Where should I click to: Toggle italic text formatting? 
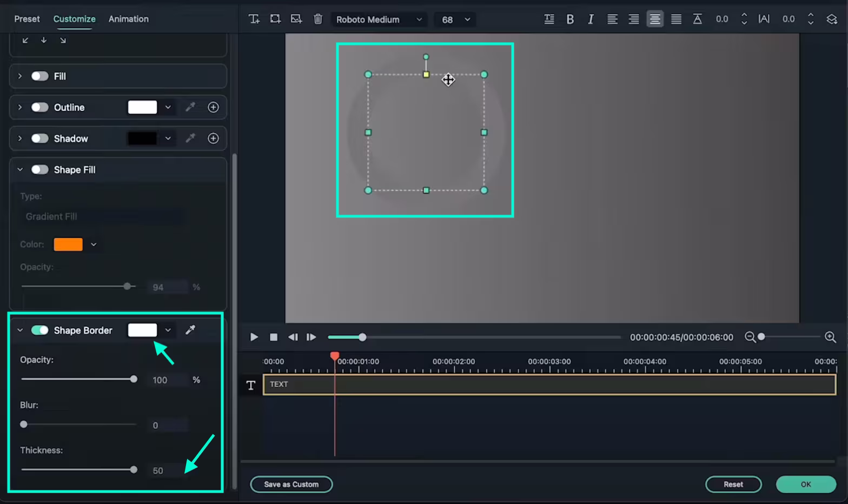coord(591,19)
